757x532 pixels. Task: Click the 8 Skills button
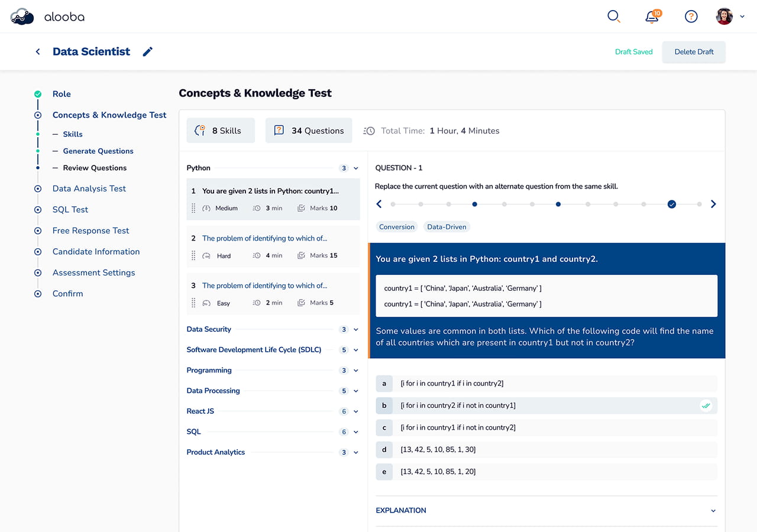point(221,131)
